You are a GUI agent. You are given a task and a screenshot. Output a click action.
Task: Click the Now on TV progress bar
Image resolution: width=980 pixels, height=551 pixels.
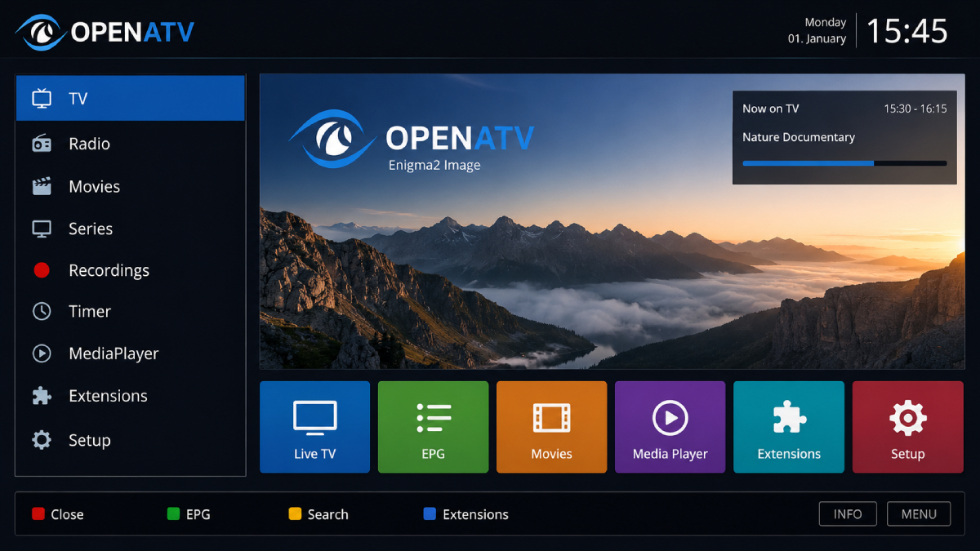pyautogui.click(x=844, y=163)
